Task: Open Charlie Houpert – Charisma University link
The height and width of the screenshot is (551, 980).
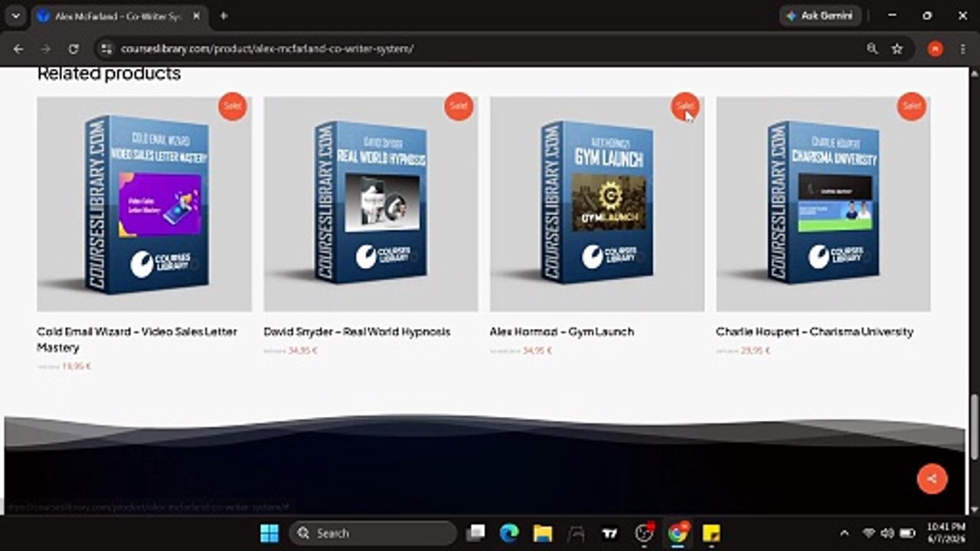Action: tap(815, 331)
